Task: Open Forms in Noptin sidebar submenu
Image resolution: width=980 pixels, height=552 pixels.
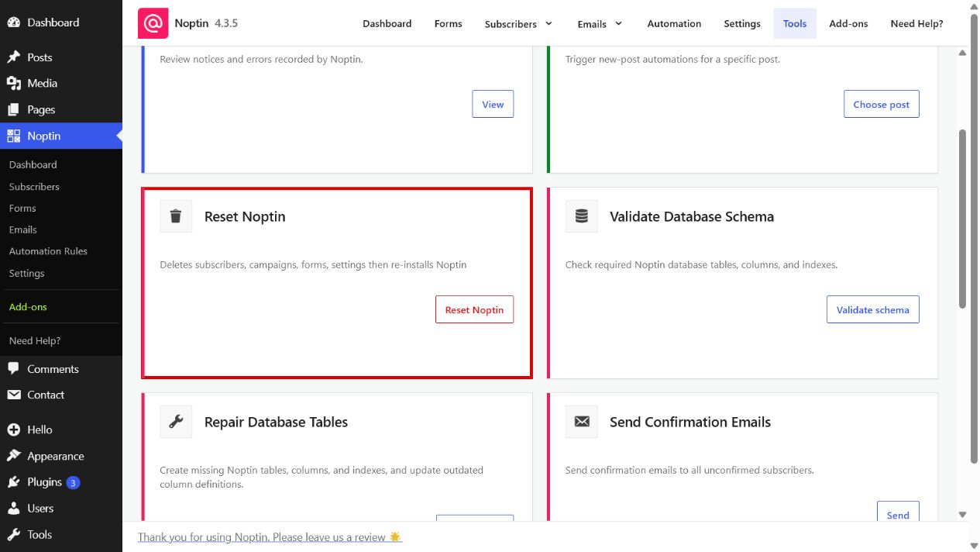Action: (x=22, y=208)
